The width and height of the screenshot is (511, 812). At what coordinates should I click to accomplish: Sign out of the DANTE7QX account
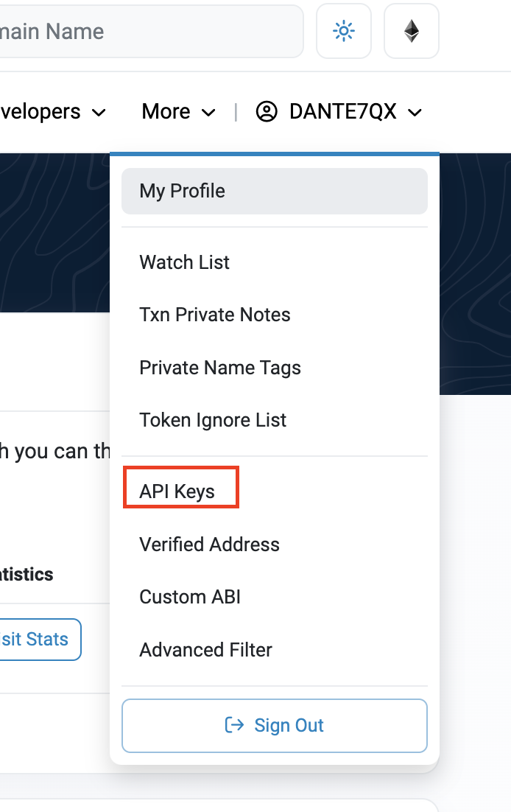point(274,725)
